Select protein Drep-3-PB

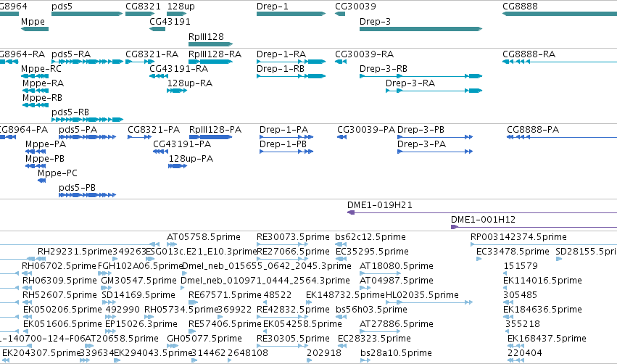(x=435, y=137)
